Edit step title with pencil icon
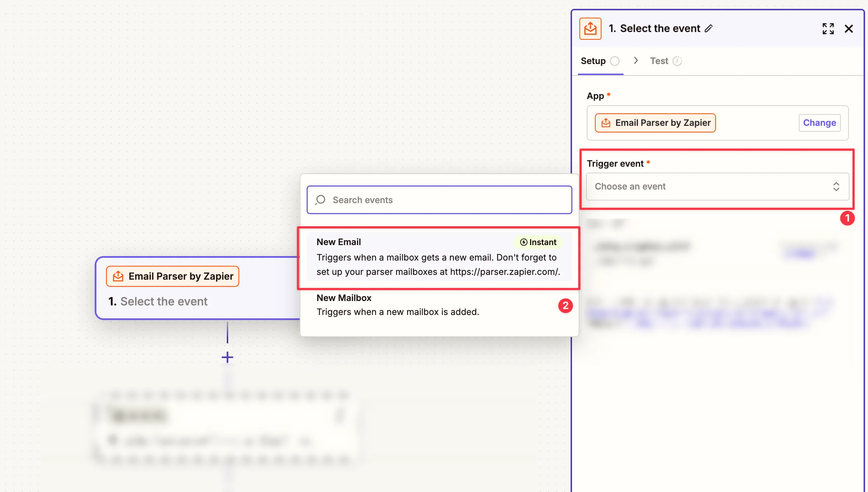 (709, 29)
